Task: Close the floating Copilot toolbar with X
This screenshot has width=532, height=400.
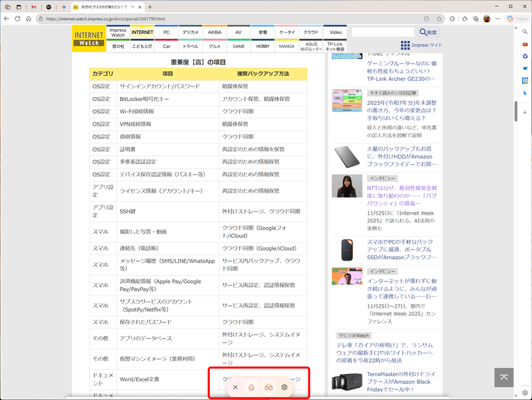Action: (x=235, y=387)
